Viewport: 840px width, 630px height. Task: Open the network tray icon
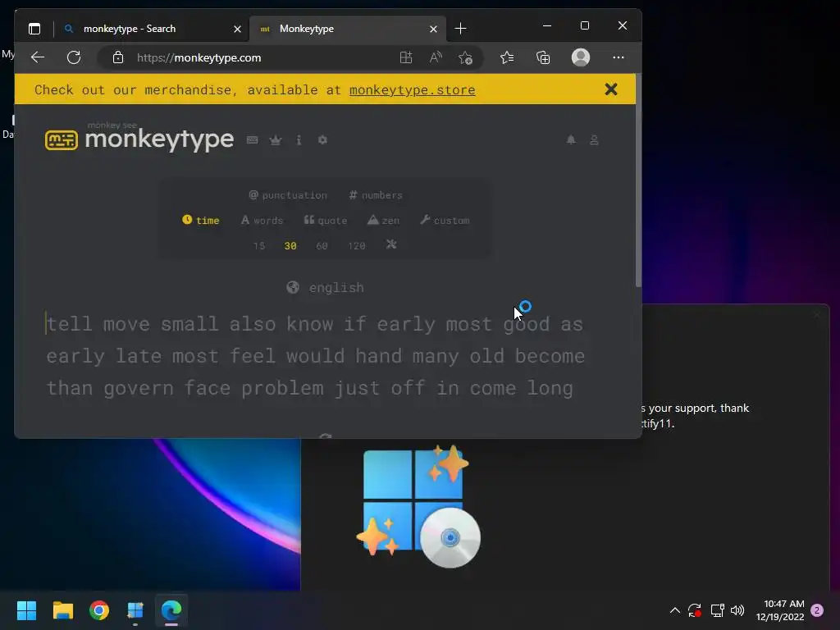coord(717,610)
